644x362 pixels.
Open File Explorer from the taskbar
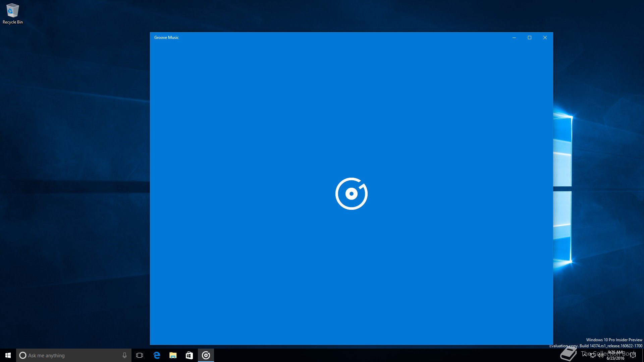(173, 355)
